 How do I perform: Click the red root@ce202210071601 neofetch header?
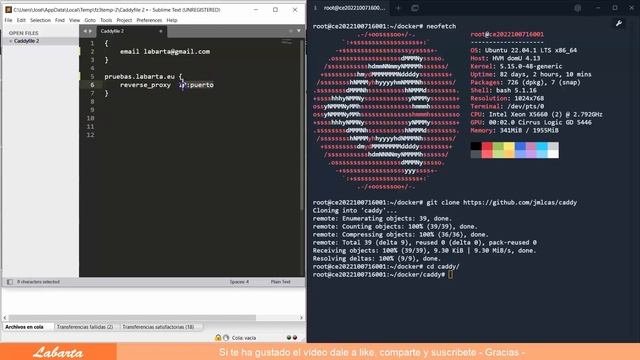click(x=507, y=34)
